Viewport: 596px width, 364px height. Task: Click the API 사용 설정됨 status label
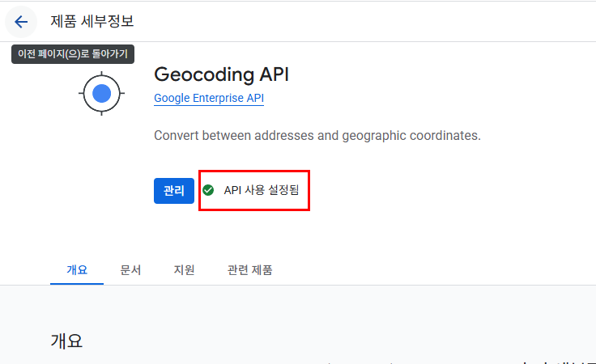[x=262, y=190]
